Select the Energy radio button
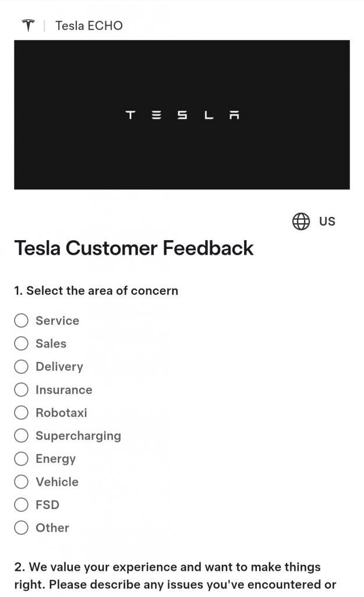Viewport: 364px width, 597px height. pos(22,459)
